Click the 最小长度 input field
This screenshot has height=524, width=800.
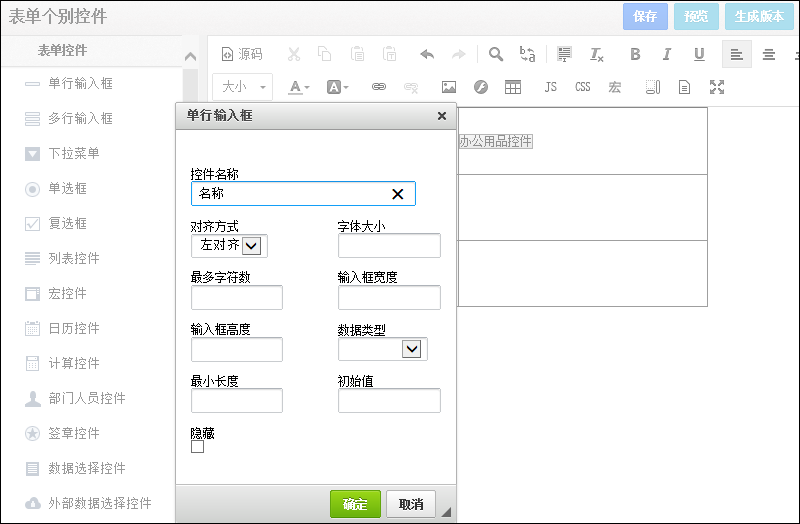[x=237, y=401]
